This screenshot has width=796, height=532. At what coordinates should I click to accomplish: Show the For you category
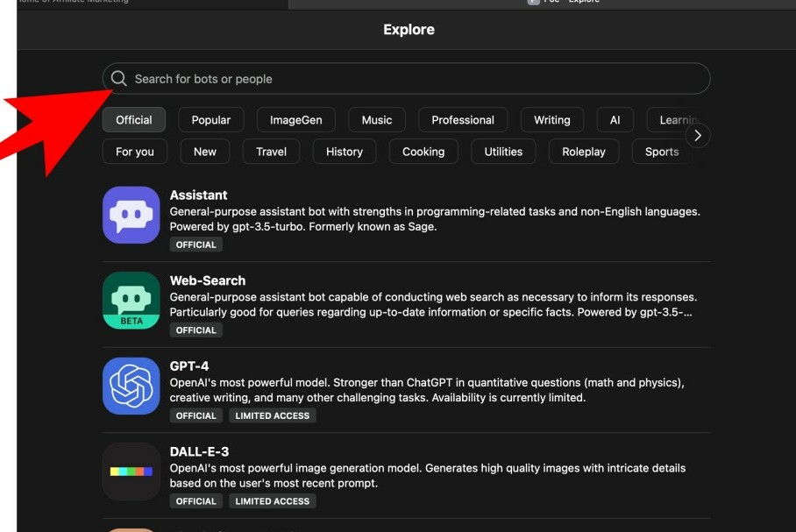[135, 152]
